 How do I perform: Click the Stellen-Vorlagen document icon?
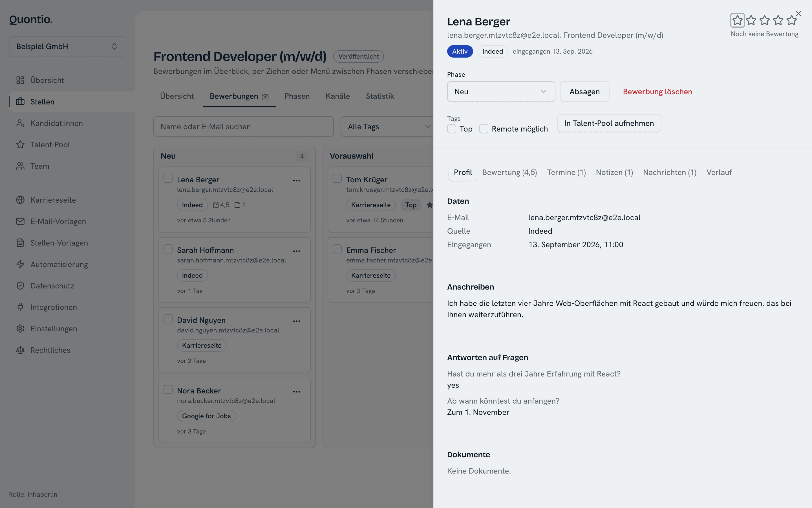coord(20,243)
